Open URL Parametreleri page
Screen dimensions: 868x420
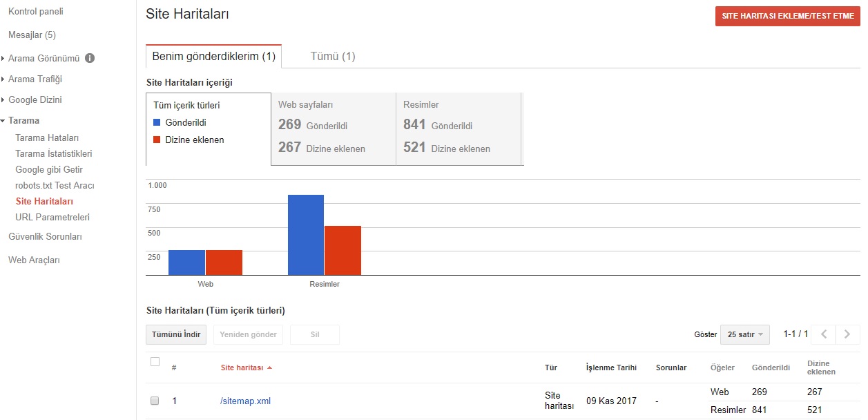point(52,218)
